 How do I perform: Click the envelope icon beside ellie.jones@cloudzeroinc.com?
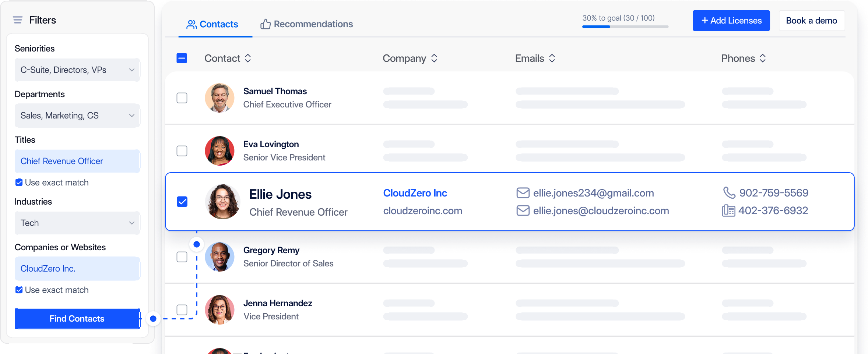[x=523, y=210]
